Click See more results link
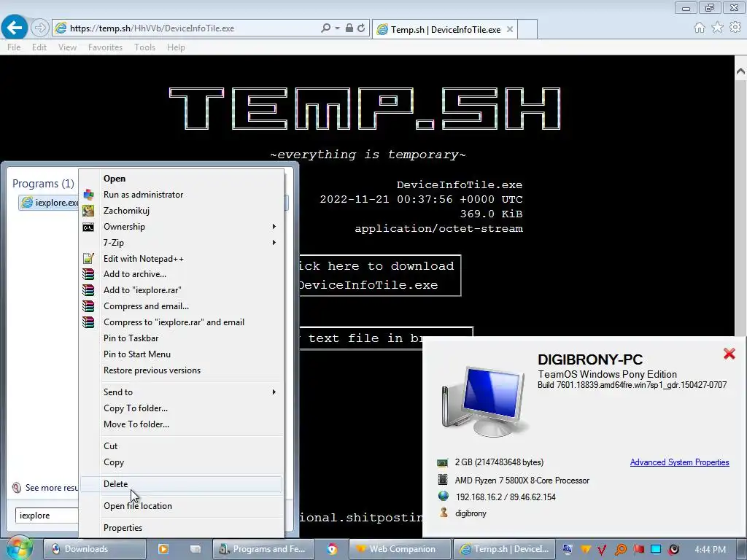The height and width of the screenshot is (560, 747). pyautogui.click(x=45, y=488)
